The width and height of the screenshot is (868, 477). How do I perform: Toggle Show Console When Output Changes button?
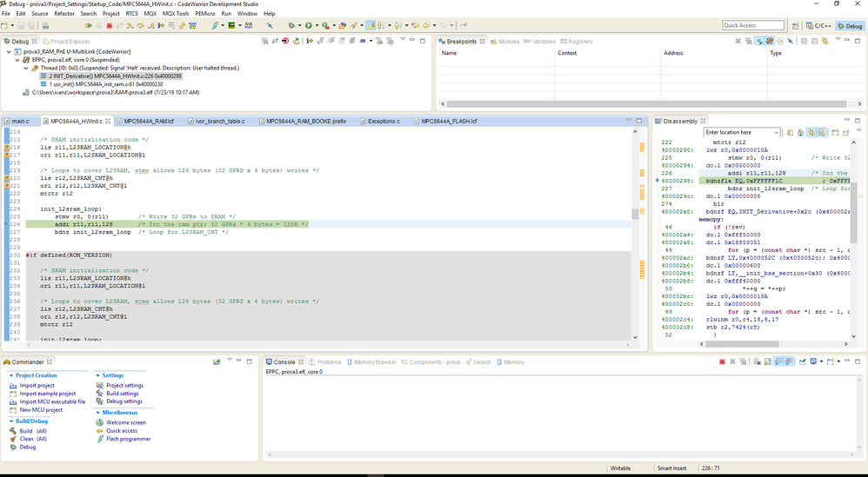click(x=778, y=361)
